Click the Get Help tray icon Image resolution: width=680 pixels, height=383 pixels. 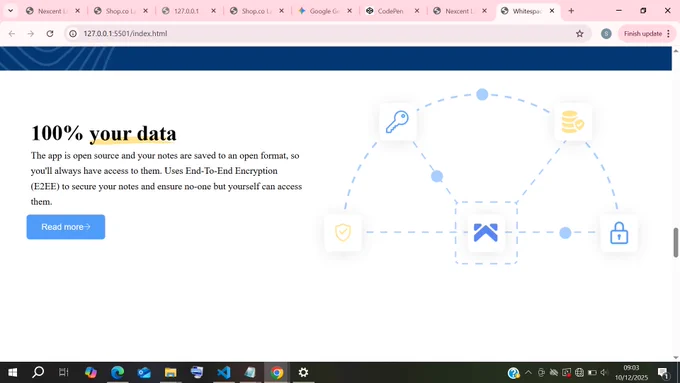point(513,372)
